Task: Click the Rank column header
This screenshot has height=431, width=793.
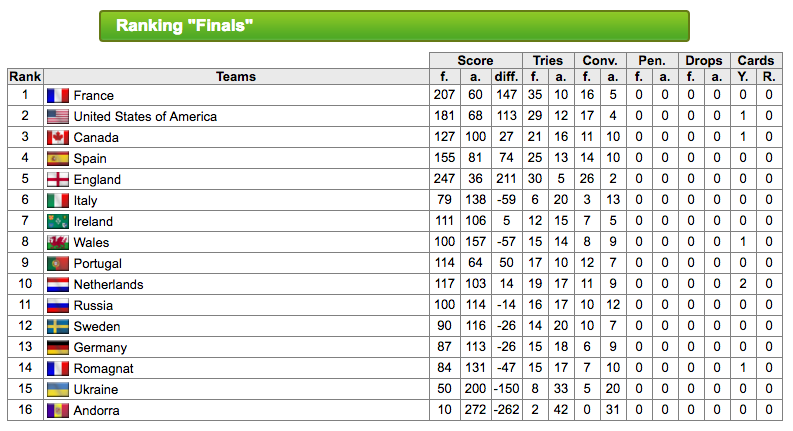Action: [x=25, y=76]
